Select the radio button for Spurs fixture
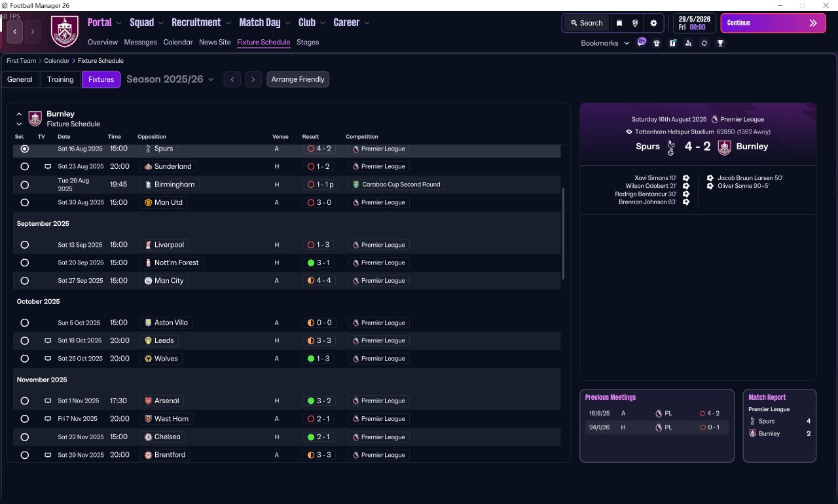The image size is (838, 504). tap(25, 149)
